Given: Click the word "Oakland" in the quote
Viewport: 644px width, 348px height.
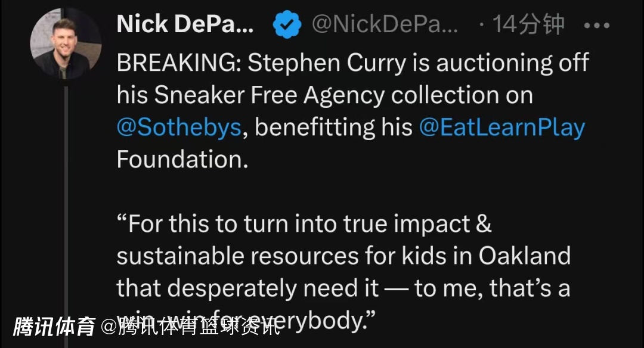Looking at the screenshot, I should (525, 256).
